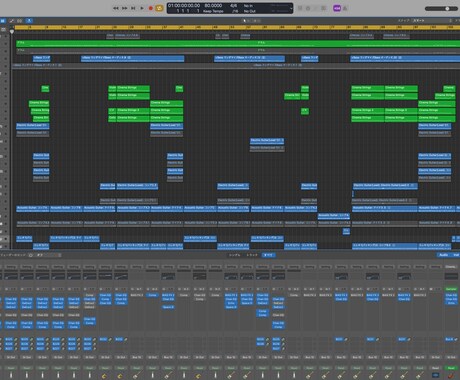Select the small isolated blue region below the Acoustic Guitar regions
This screenshot has height=380, width=460.
tap(346, 231)
